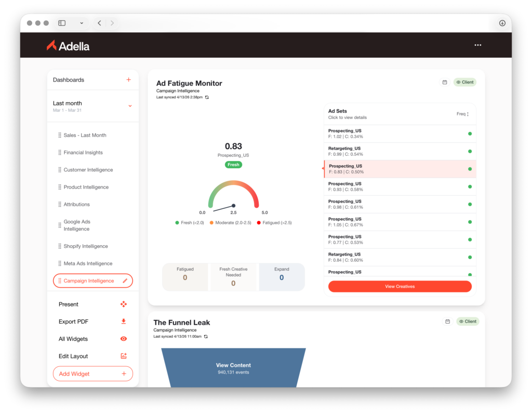Click the Present mode icon
Viewport: 532px width, 414px height.
coord(124,304)
